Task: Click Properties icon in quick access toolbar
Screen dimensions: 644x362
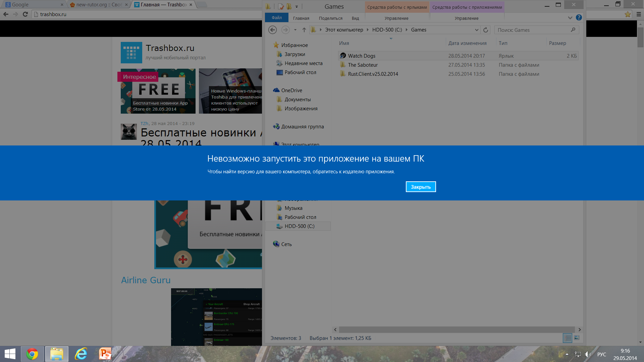Action: click(281, 6)
